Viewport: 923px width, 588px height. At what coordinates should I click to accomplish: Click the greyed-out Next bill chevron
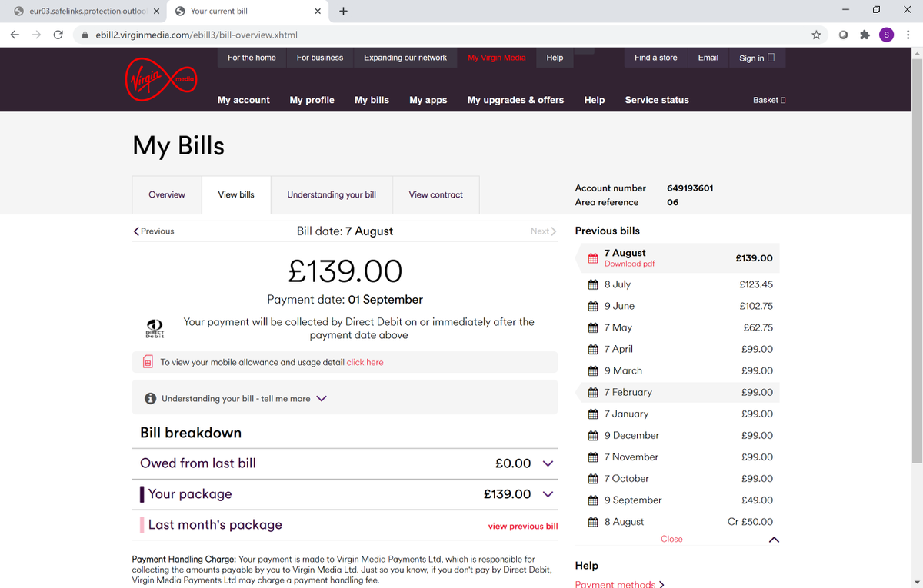[553, 231]
